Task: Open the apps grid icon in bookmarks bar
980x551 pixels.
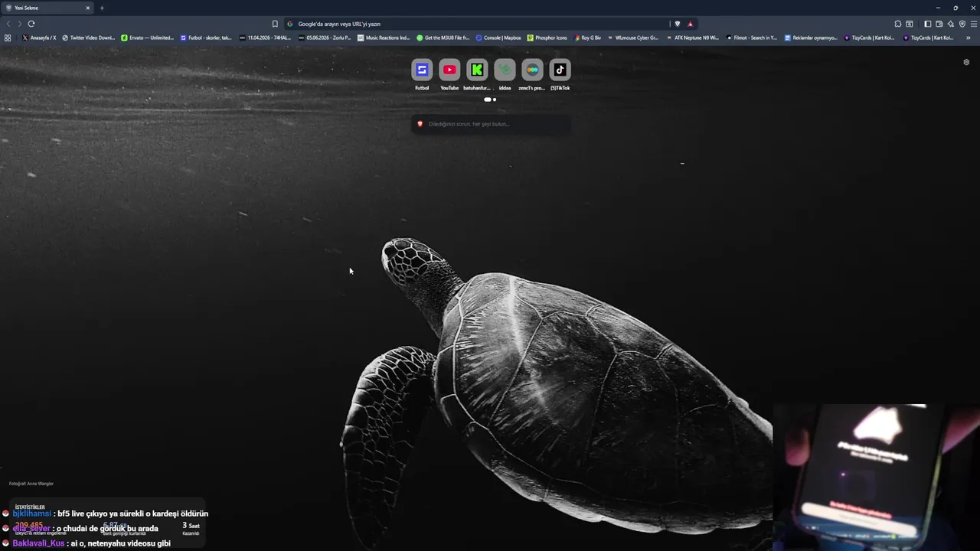Action: point(8,37)
